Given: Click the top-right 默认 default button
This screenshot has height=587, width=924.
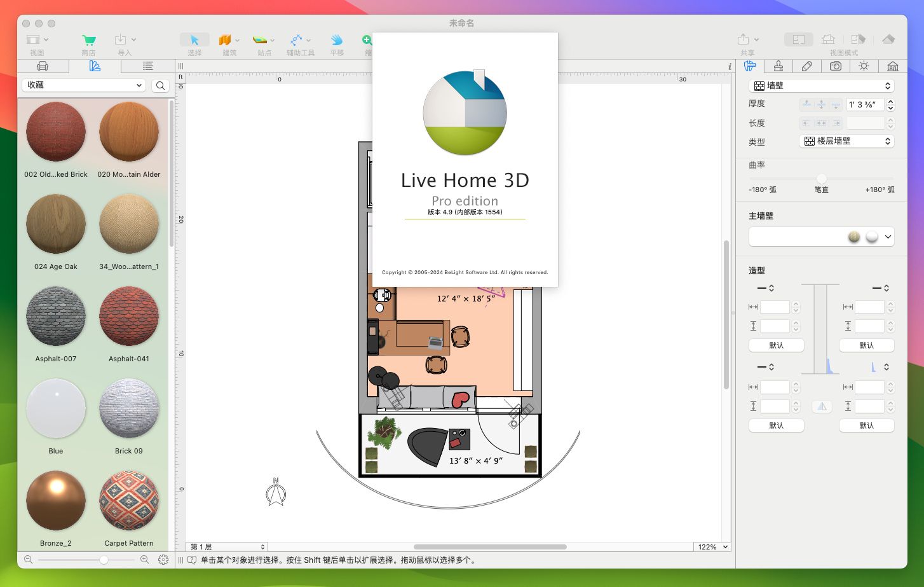Looking at the screenshot, I should point(867,345).
